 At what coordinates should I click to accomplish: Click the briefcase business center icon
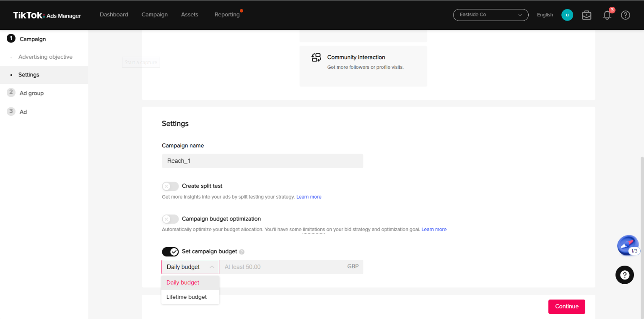pos(587,15)
